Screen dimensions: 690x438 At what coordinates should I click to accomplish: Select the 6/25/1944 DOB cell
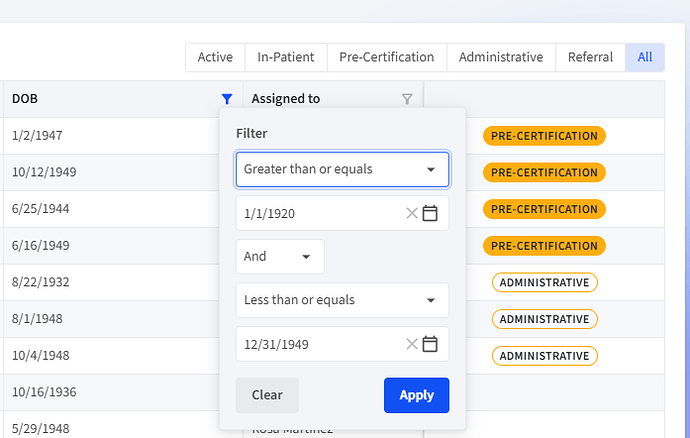coord(112,209)
